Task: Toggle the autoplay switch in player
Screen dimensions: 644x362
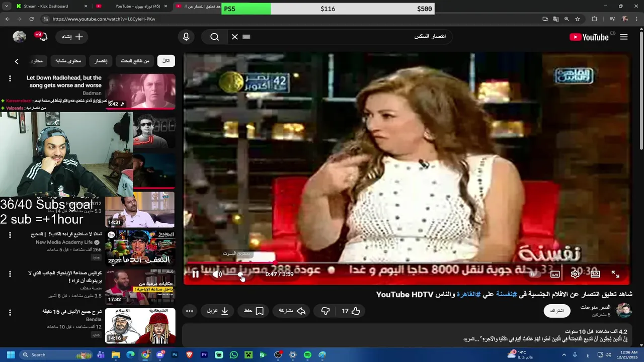Action: click(x=534, y=274)
